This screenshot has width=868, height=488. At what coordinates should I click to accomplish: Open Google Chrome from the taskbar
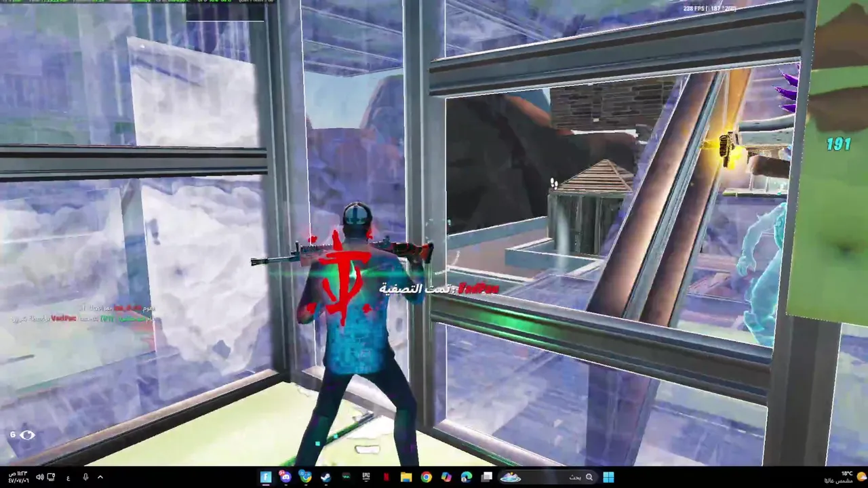tap(426, 477)
